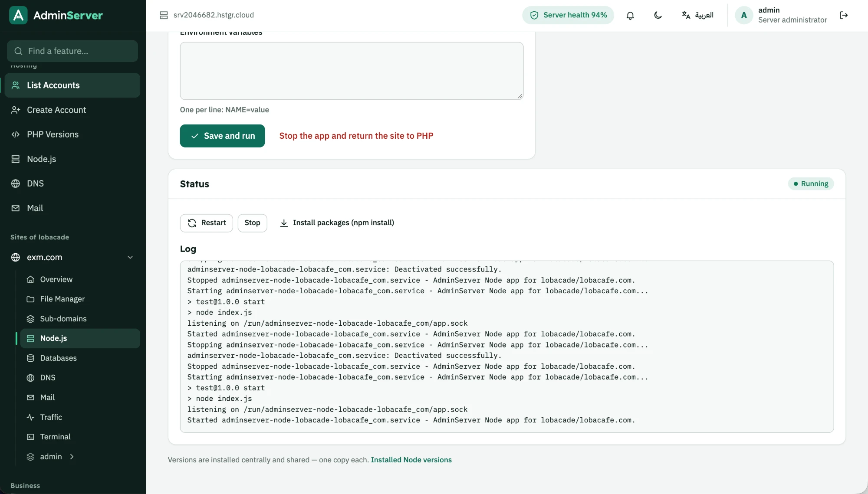Focus the Find a feature search field
Image resolution: width=868 pixels, height=494 pixels.
pyautogui.click(x=72, y=51)
